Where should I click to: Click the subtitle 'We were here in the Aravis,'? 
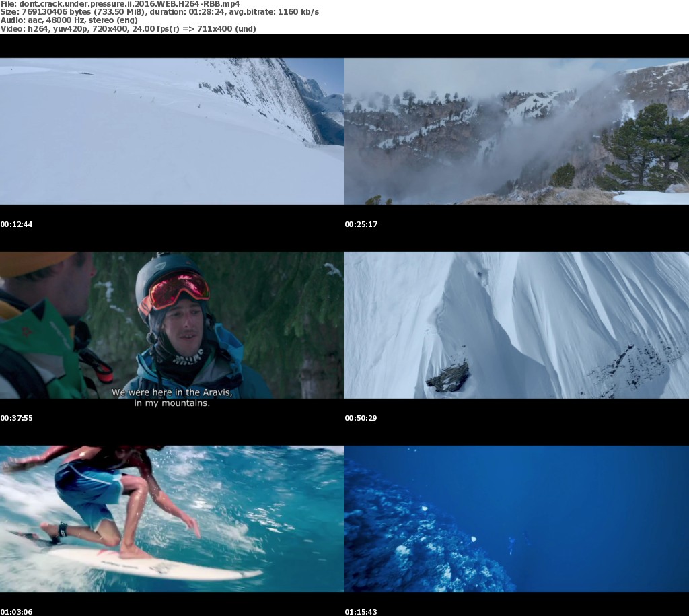coord(172,392)
